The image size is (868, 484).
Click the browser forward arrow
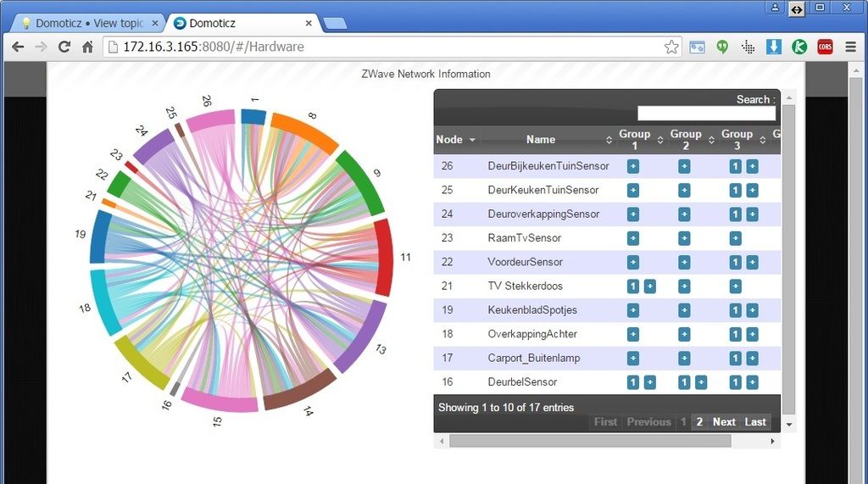(x=41, y=47)
